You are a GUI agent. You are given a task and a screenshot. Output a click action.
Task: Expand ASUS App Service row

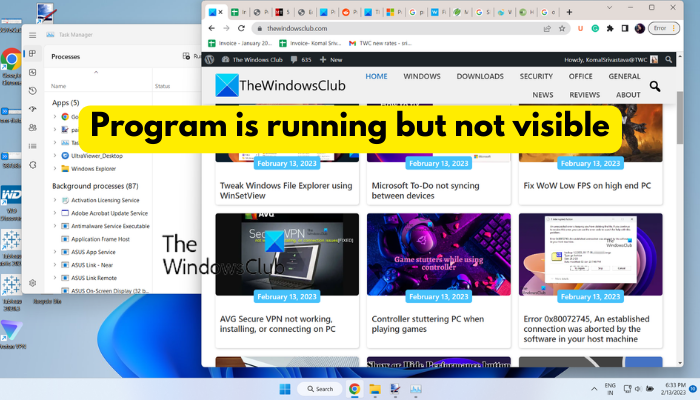point(55,252)
